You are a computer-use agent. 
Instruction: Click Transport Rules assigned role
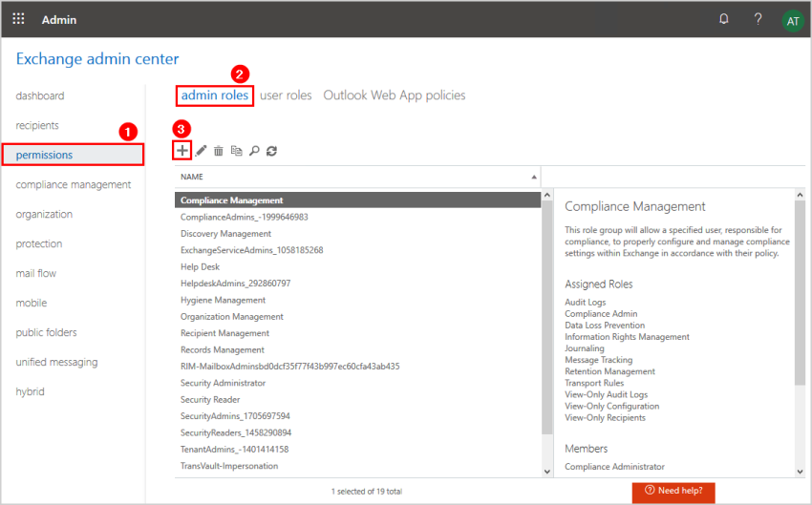tap(594, 383)
